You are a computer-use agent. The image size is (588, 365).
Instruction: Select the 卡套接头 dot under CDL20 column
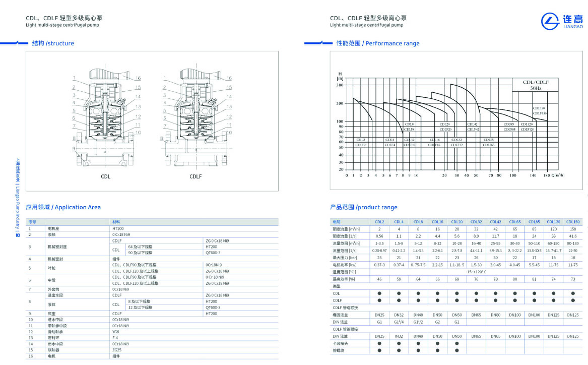[x=457, y=343]
